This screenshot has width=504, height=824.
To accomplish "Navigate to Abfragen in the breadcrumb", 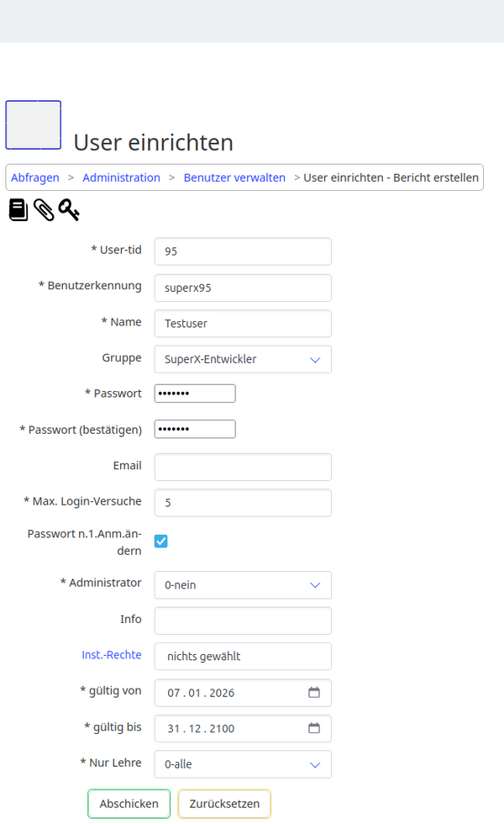I will click(34, 177).
